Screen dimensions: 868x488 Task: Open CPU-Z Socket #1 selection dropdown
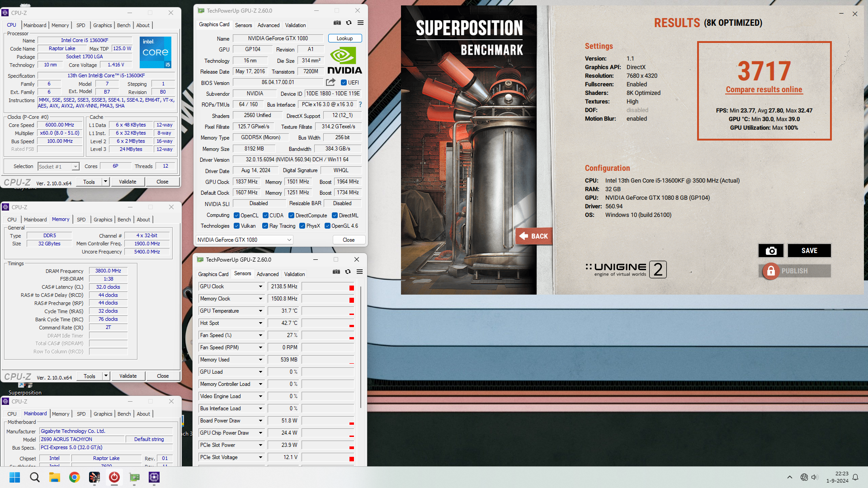click(59, 167)
